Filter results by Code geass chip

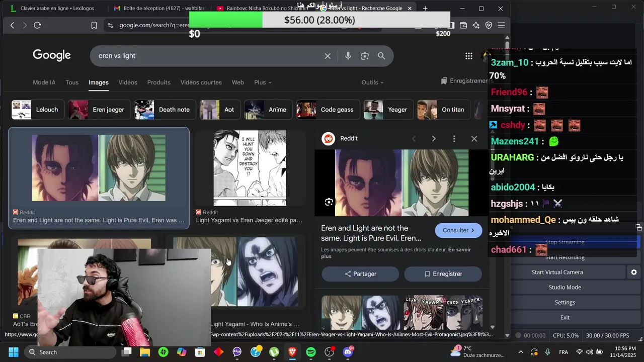(x=327, y=110)
